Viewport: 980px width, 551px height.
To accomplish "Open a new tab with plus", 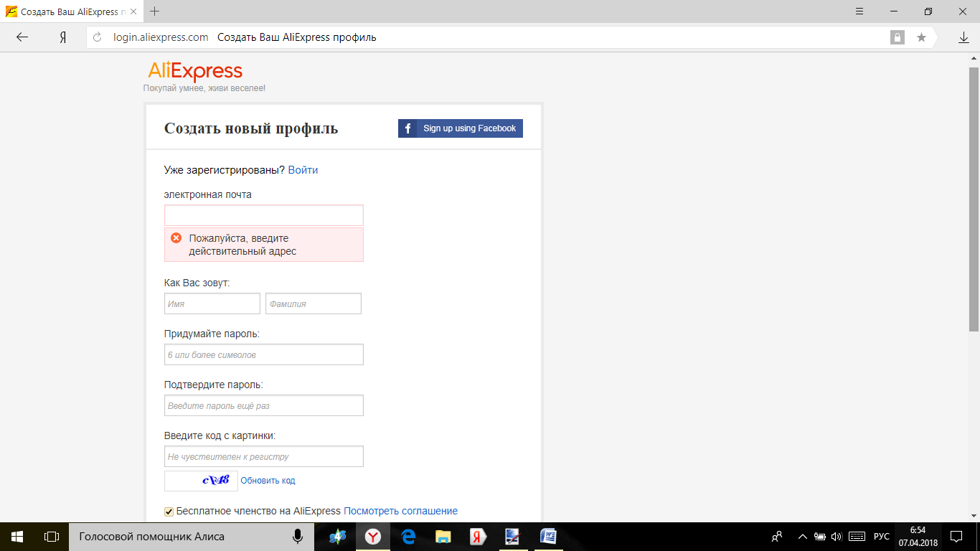I will pos(155,11).
